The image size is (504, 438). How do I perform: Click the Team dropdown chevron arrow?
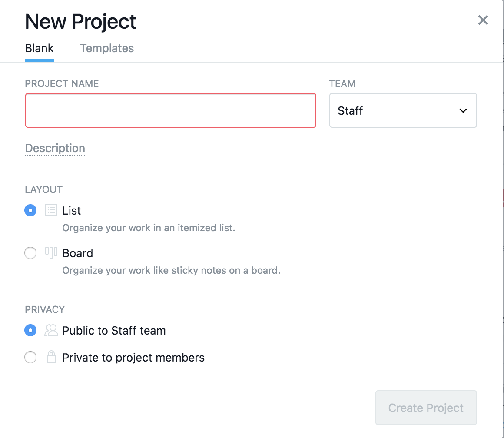pos(463,111)
